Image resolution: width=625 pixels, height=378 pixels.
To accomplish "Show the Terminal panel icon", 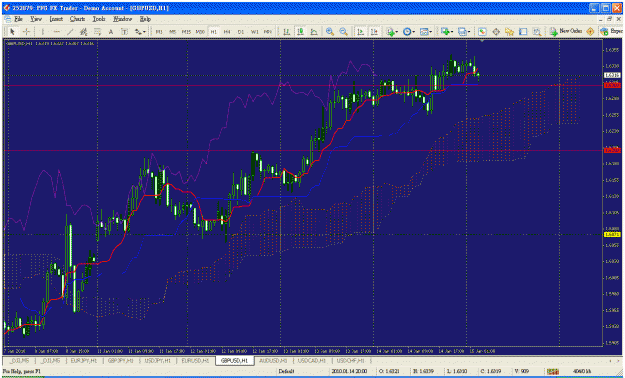I will coord(523,32).
